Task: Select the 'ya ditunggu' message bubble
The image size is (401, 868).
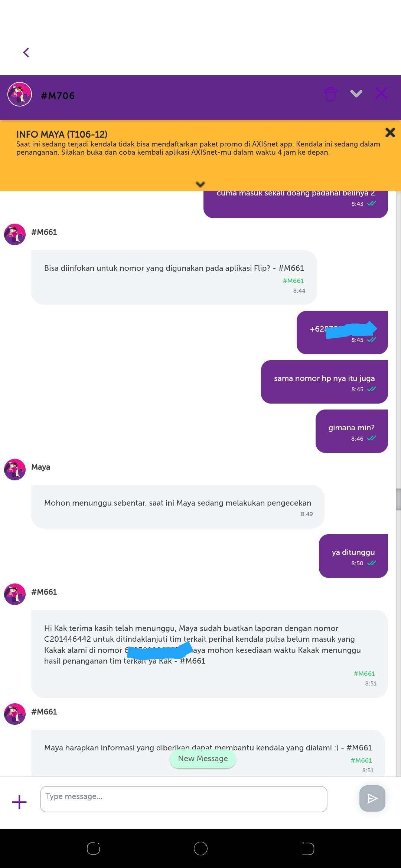Action: click(353, 556)
